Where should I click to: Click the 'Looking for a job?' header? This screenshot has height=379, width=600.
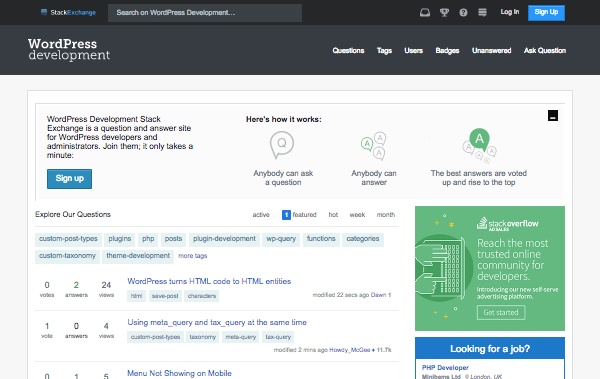point(490,349)
